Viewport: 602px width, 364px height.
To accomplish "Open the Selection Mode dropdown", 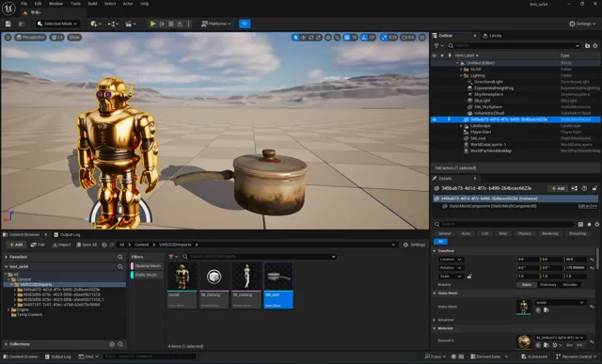I will tap(56, 24).
